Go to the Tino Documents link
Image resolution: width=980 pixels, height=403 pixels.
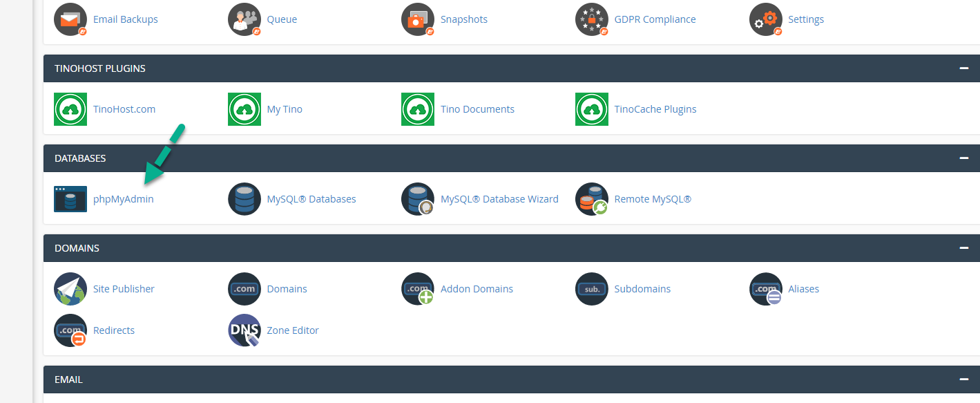(477, 109)
